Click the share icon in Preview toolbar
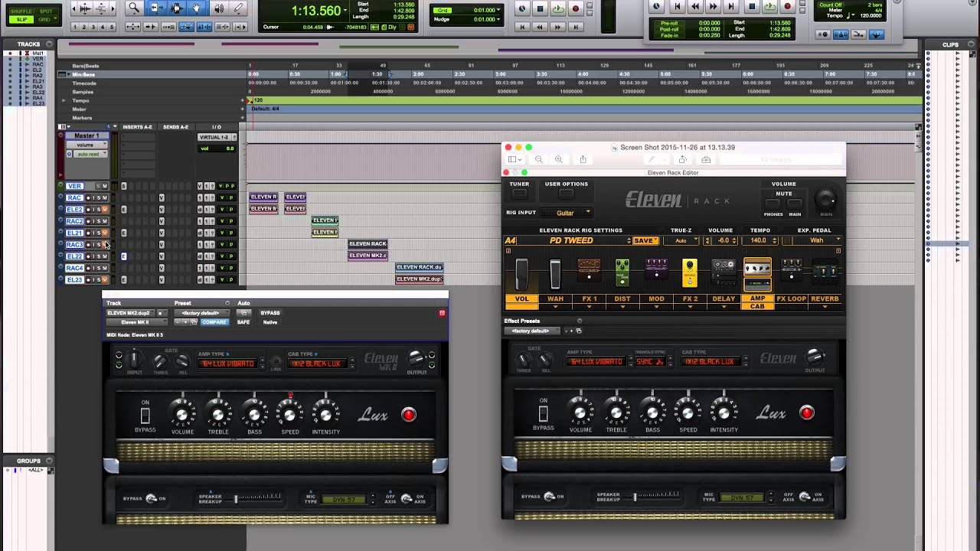Image resolution: width=980 pixels, height=551 pixels. tap(583, 159)
